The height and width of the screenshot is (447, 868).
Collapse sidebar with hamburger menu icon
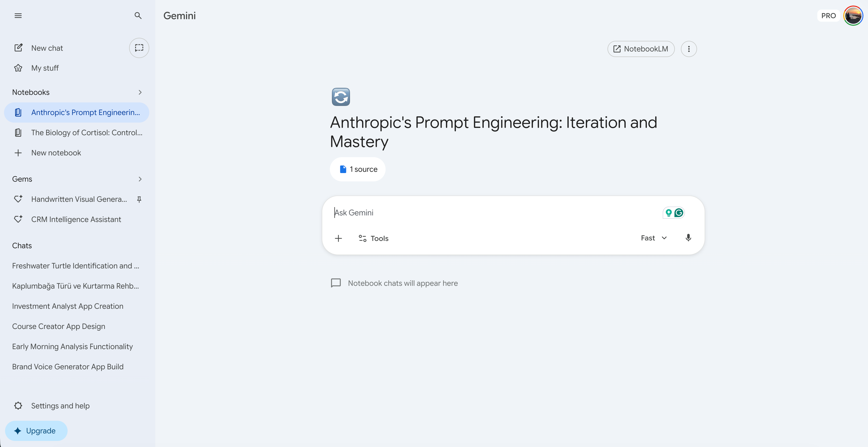point(18,15)
